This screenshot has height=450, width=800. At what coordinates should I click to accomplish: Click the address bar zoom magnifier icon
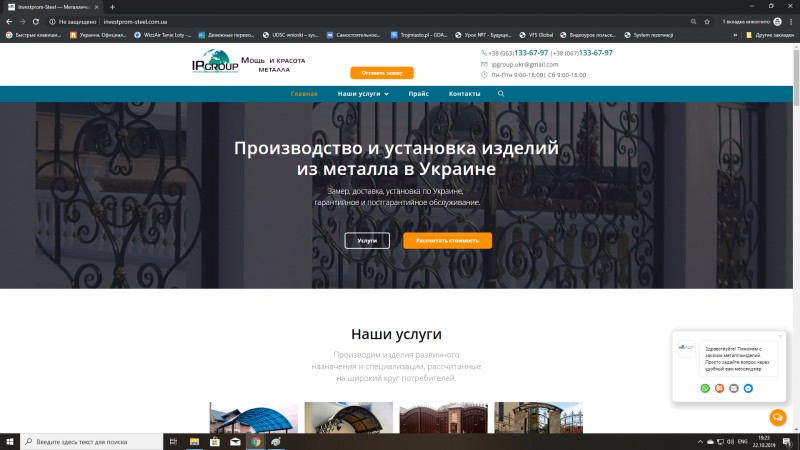tap(693, 22)
